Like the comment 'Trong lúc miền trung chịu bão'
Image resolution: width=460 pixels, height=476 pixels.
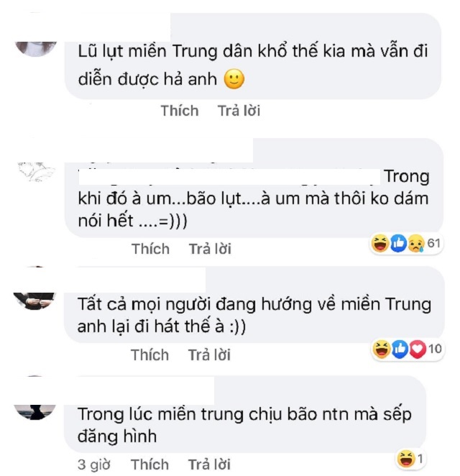coord(150,464)
